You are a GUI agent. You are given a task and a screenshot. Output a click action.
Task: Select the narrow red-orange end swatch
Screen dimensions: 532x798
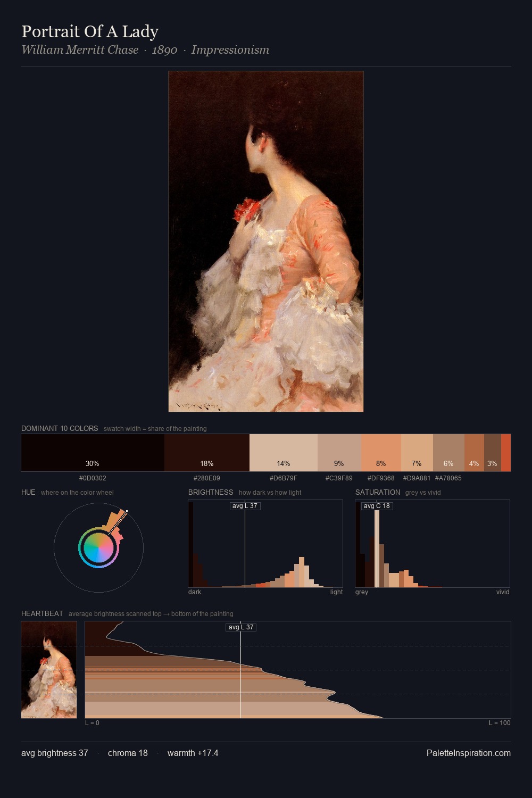pyautogui.click(x=506, y=453)
